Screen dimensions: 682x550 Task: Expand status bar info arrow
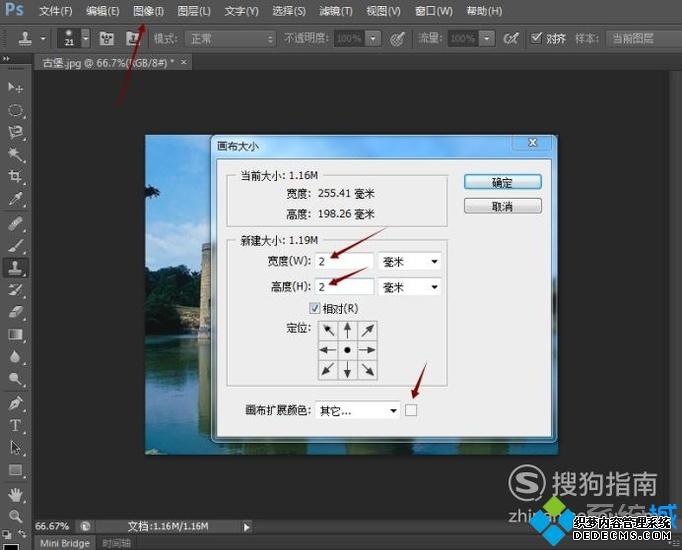click(247, 527)
